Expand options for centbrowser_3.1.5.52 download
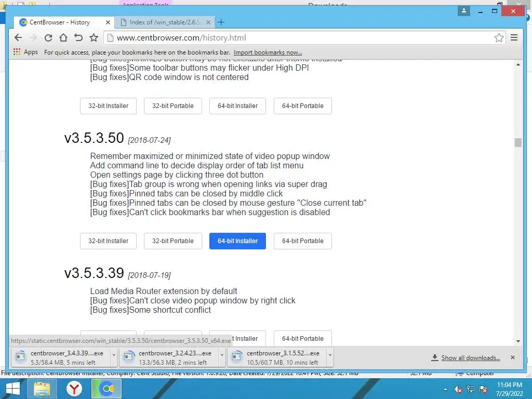The height and width of the screenshot is (399, 532). pos(330,357)
